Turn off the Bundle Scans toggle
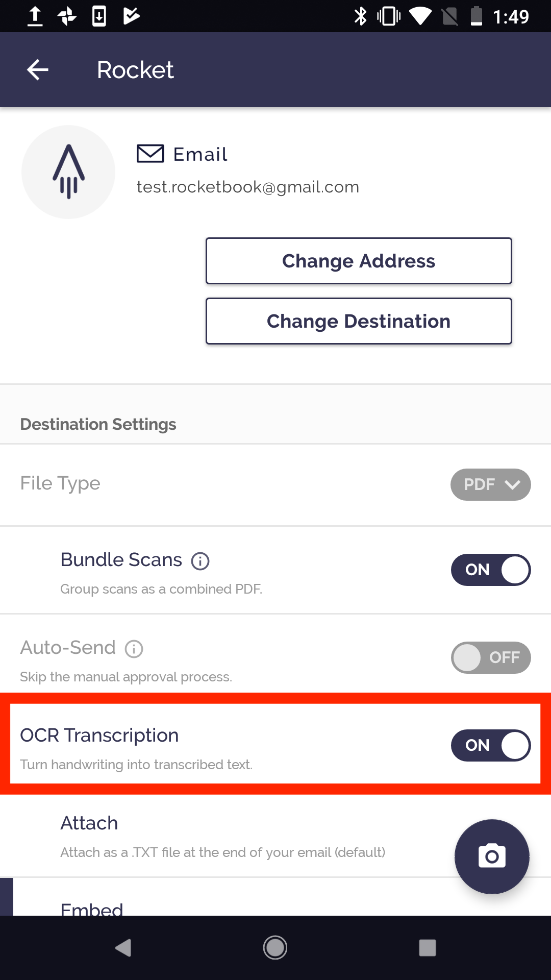 tap(491, 570)
